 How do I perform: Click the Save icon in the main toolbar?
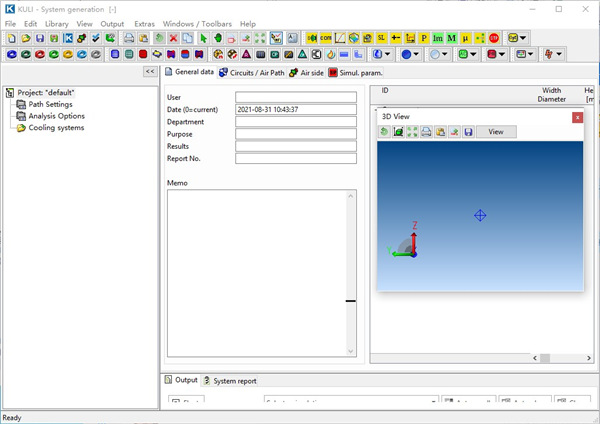point(39,38)
